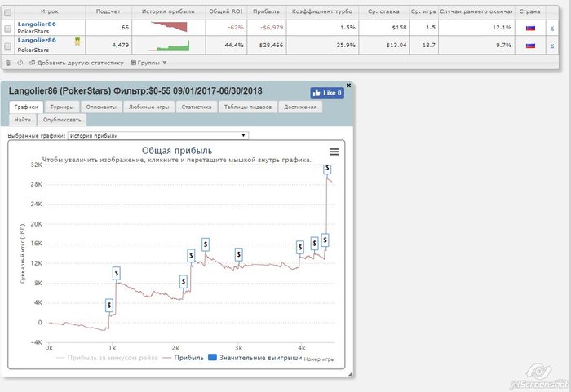
Task: Click the Russian flag in the second row
Action: (x=530, y=46)
